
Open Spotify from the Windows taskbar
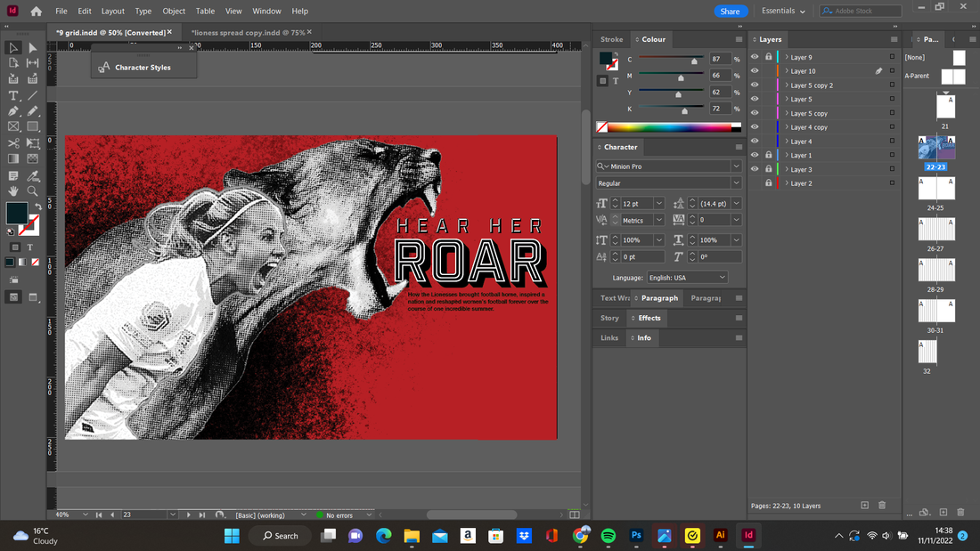[x=608, y=535]
